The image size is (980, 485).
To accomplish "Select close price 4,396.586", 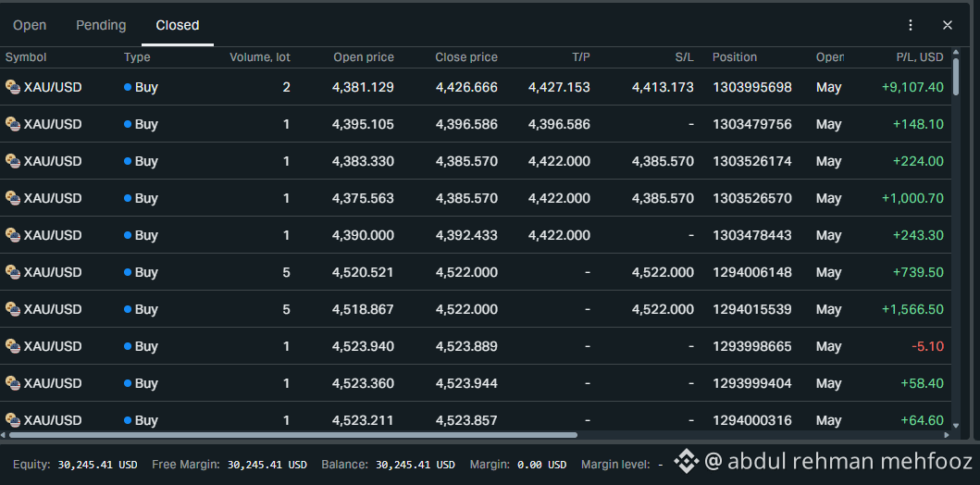I will [x=467, y=124].
